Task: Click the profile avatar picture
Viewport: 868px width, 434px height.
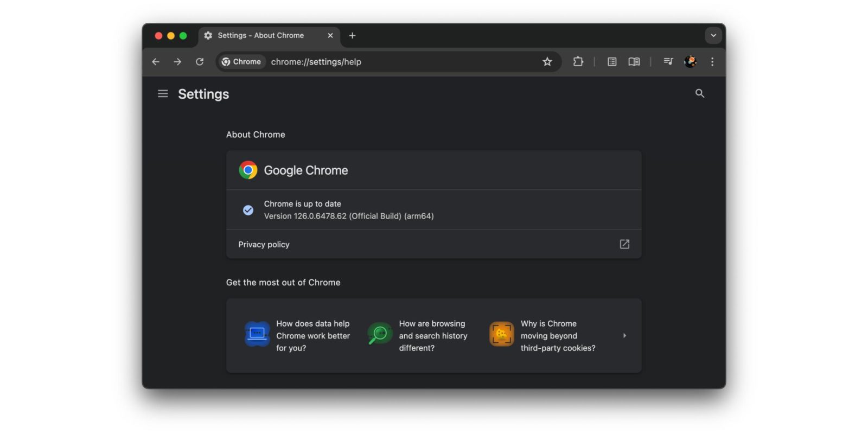Action: (x=690, y=62)
